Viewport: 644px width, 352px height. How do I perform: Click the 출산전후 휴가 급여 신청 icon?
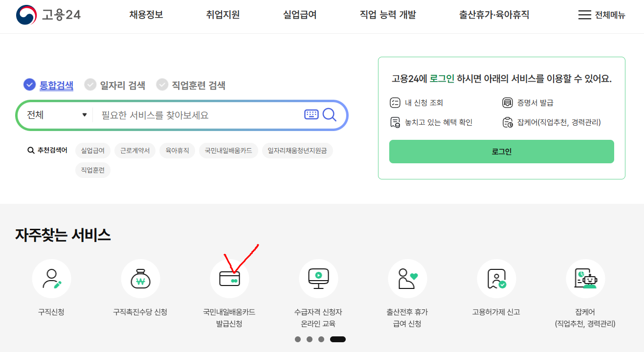pos(407,279)
